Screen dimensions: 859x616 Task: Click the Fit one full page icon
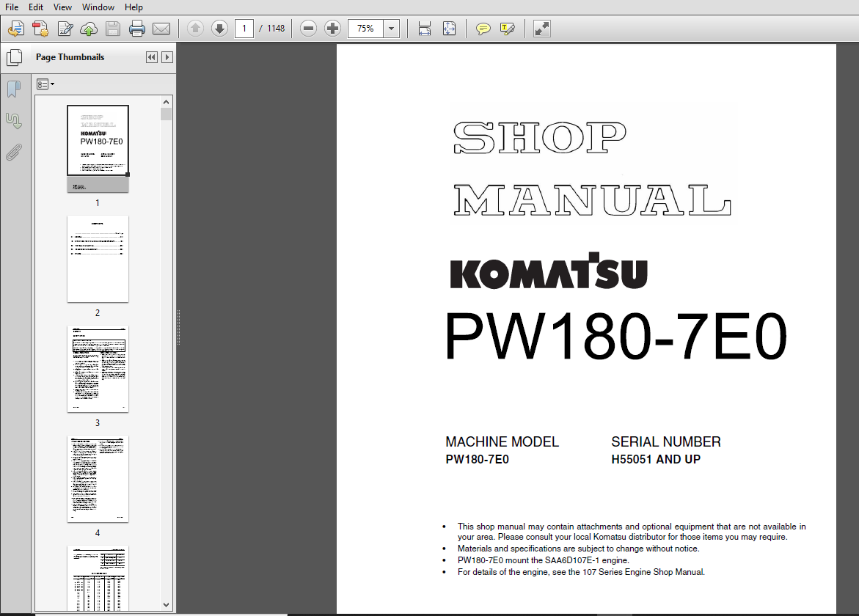tap(449, 29)
